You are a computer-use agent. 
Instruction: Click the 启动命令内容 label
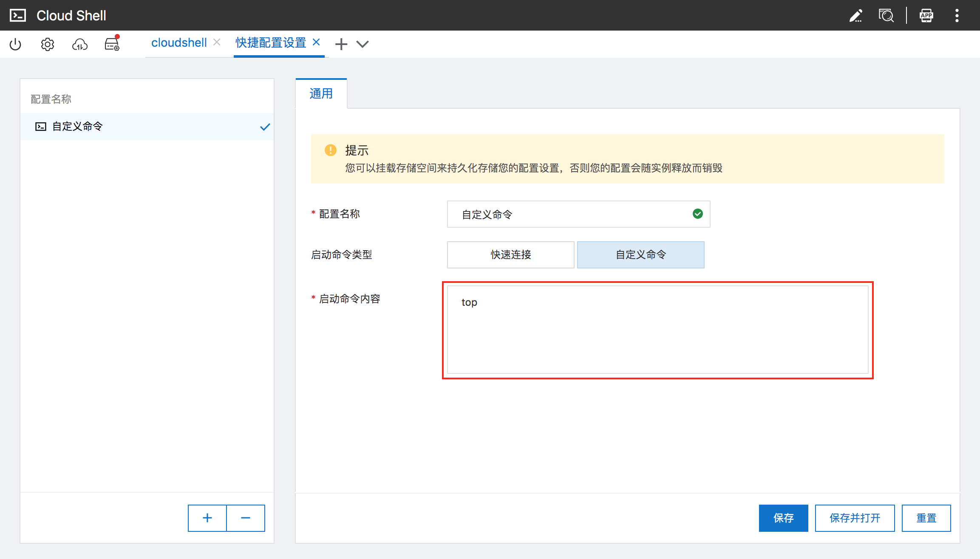350,299
